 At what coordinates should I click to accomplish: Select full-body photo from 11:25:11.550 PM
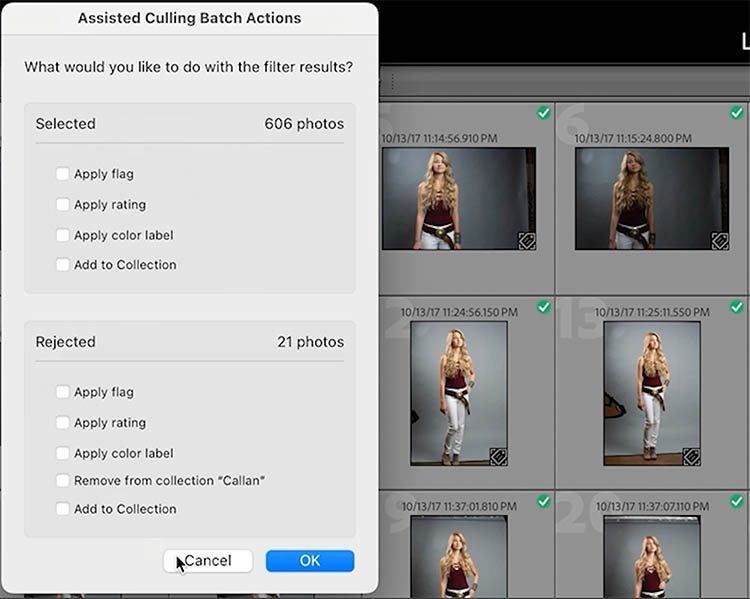click(x=651, y=393)
